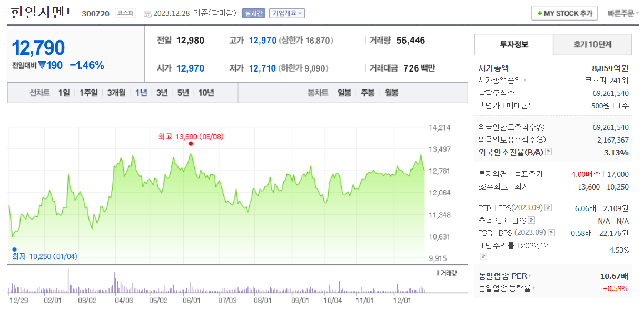
Task: Click the -1.46% change value
Action: [87, 66]
